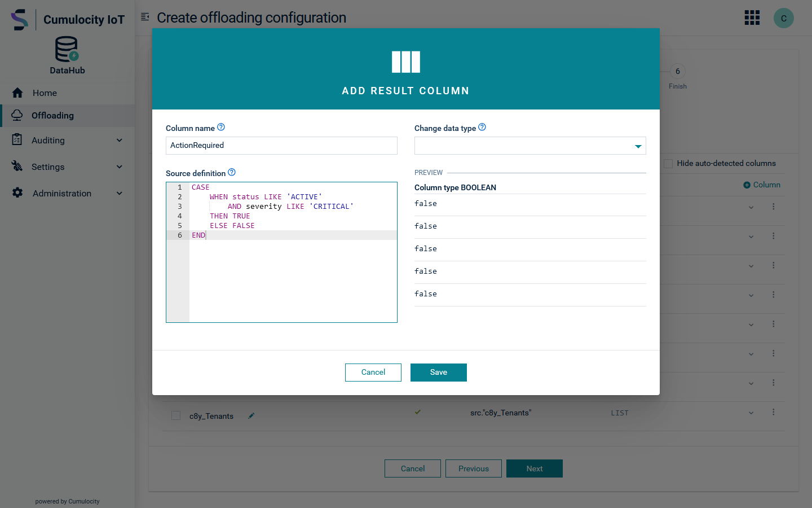Click the Previous button in the wizard

click(474, 468)
